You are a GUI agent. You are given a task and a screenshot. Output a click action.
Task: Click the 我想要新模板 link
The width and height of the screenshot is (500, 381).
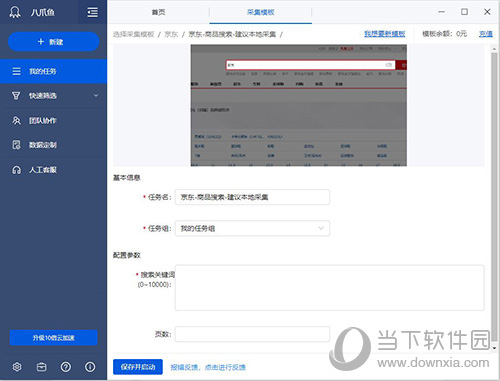point(385,34)
